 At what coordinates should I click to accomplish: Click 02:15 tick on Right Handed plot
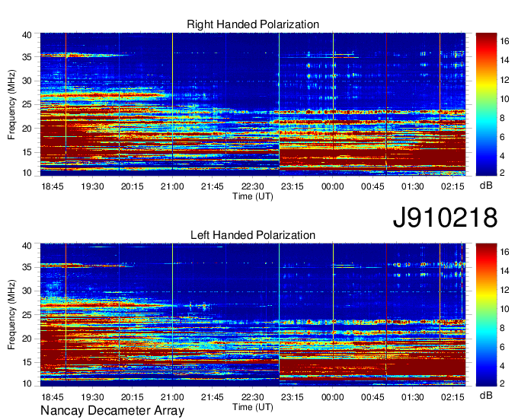tap(452, 186)
